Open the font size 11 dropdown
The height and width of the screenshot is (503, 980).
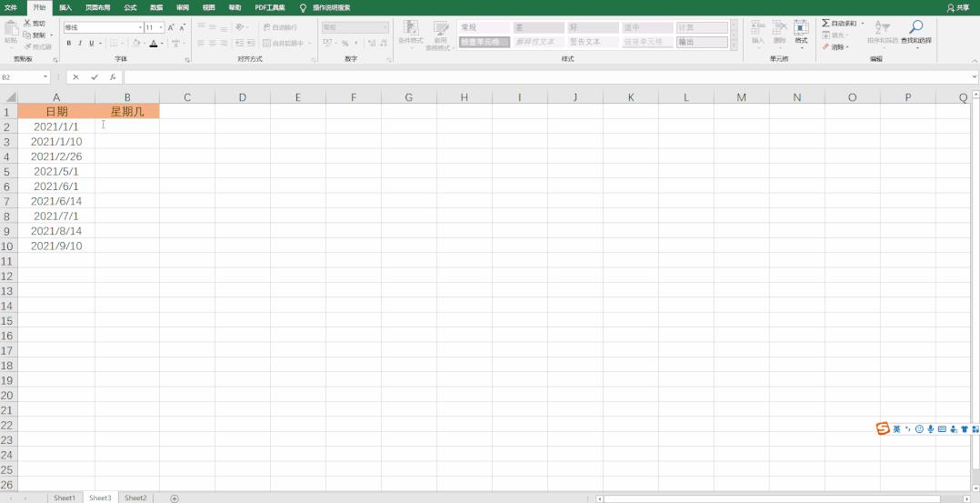pyautogui.click(x=161, y=27)
